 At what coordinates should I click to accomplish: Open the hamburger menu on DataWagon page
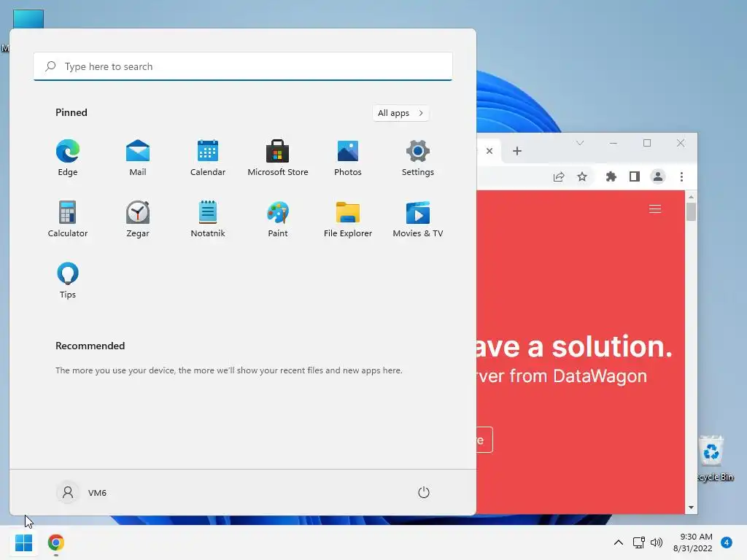tap(655, 209)
